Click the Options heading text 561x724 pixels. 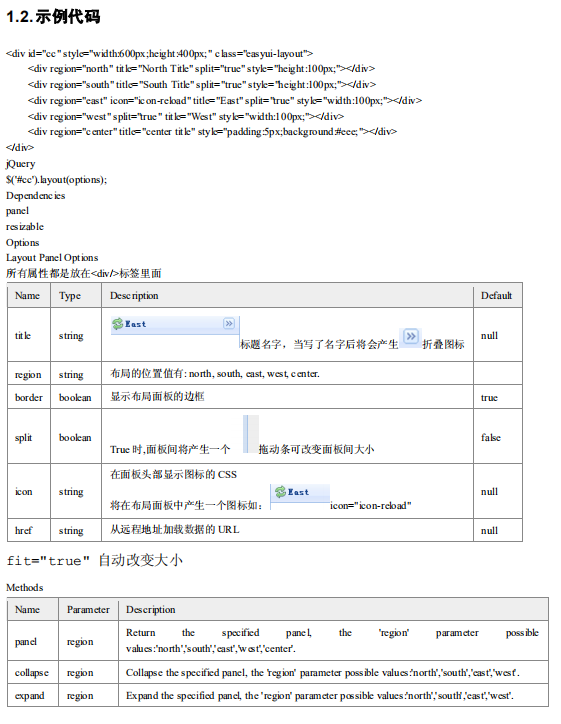coord(23,242)
